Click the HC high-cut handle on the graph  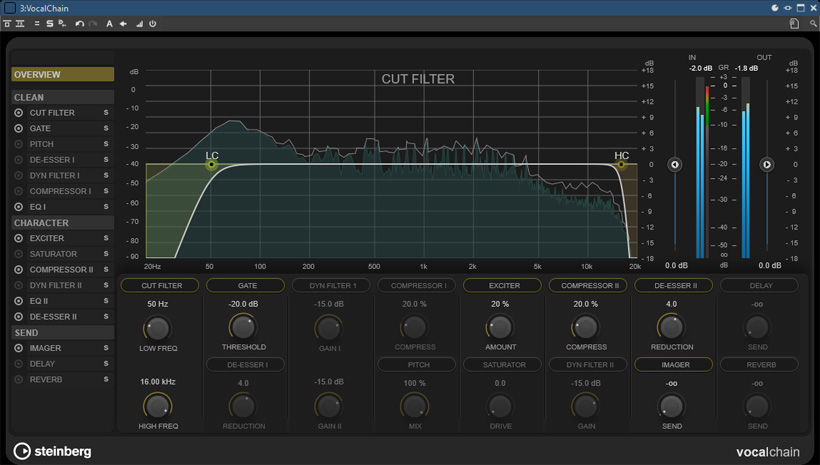point(621,165)
